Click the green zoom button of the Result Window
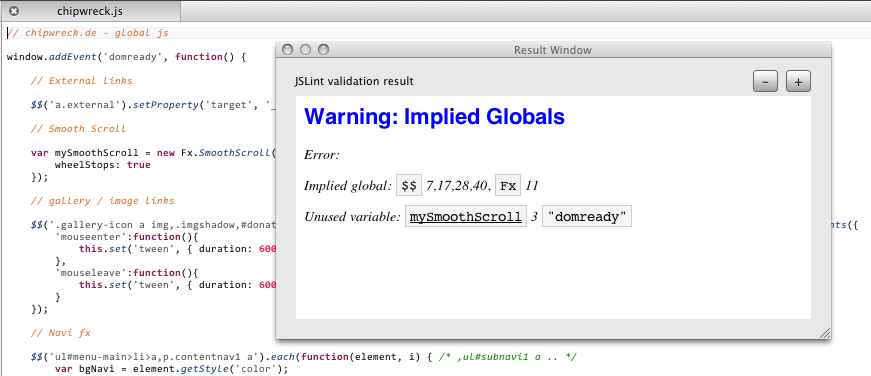871x376 pixels. click(x=323, y=50)
